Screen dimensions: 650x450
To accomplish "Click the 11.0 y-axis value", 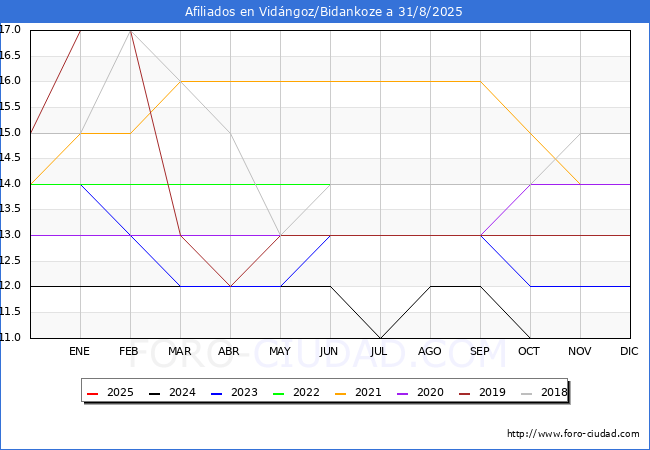I will (x=10, y=337).
